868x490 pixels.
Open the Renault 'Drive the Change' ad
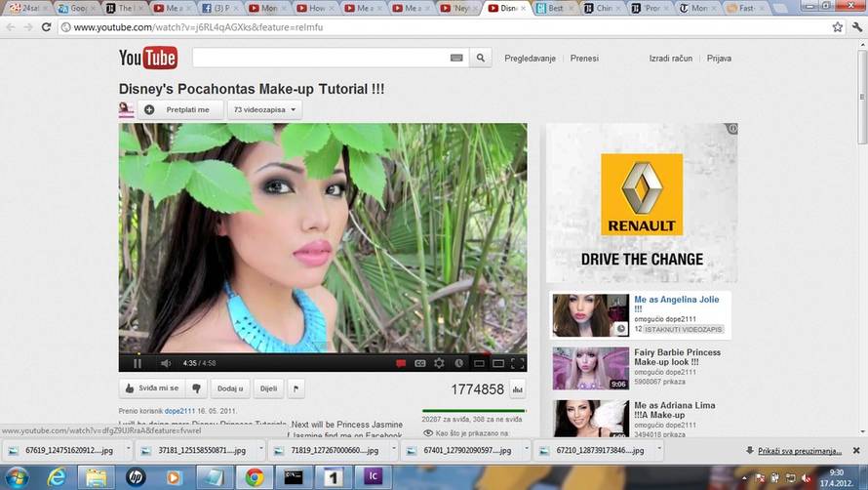pyautogui.click(x=642, y=203)
